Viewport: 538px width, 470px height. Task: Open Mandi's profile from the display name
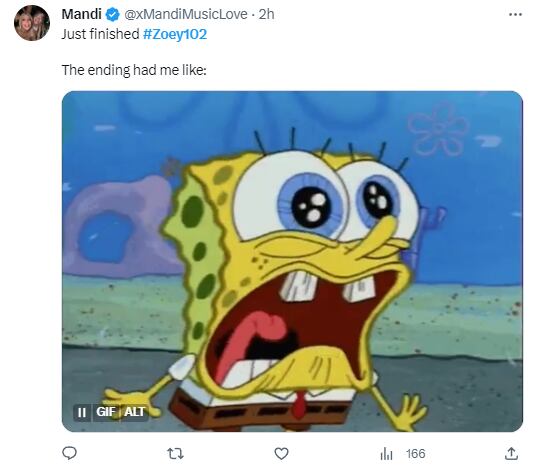click(81, 14)
